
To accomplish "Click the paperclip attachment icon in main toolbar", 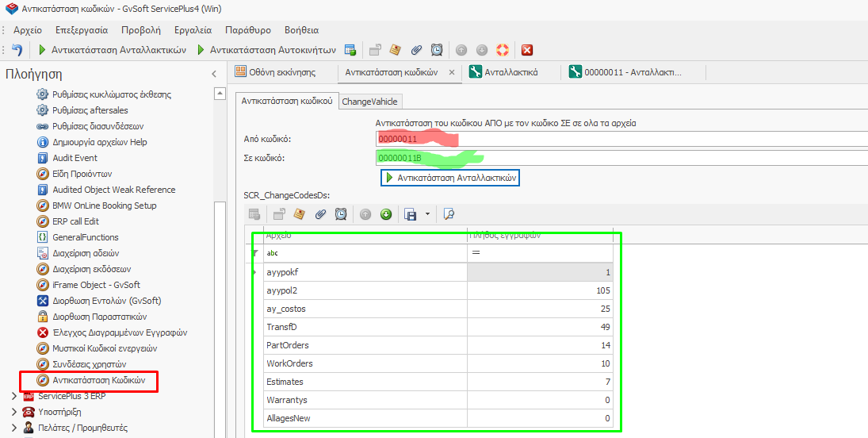I will tap(416, 50).
